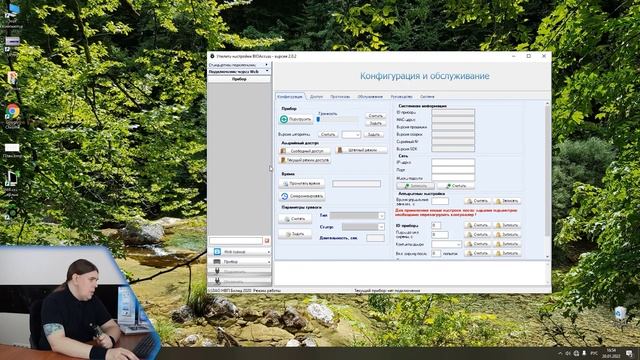Switch to the Руководство tab
The width and height of the screenshot is (640, 360).
click(x=402, y=97)
